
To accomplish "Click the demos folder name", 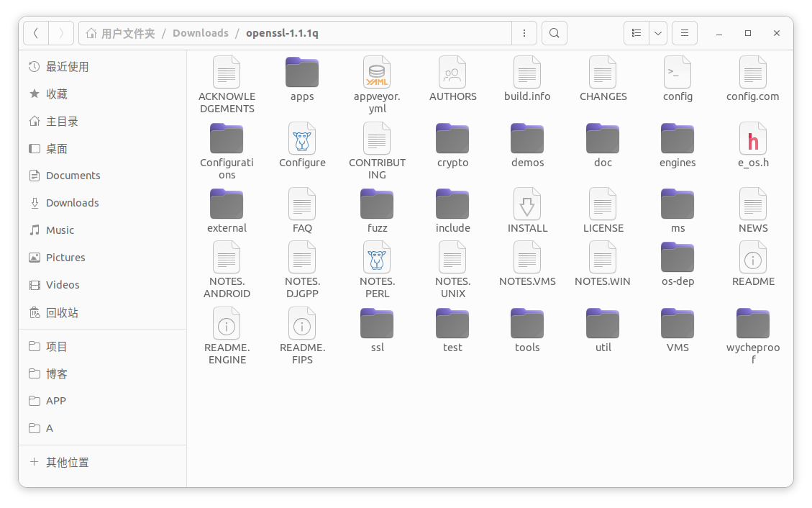I will 527,163.
